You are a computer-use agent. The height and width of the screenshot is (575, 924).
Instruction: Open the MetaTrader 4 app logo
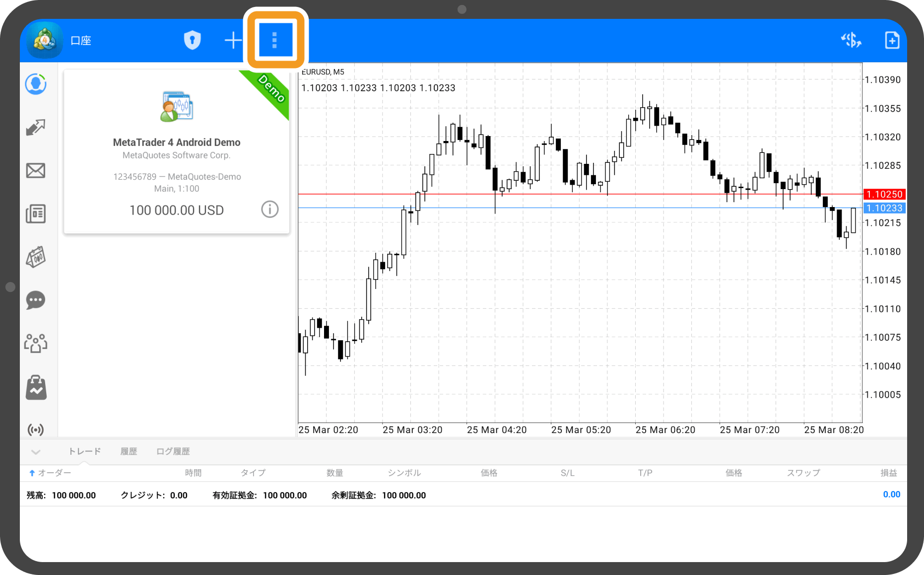point(45,40)
